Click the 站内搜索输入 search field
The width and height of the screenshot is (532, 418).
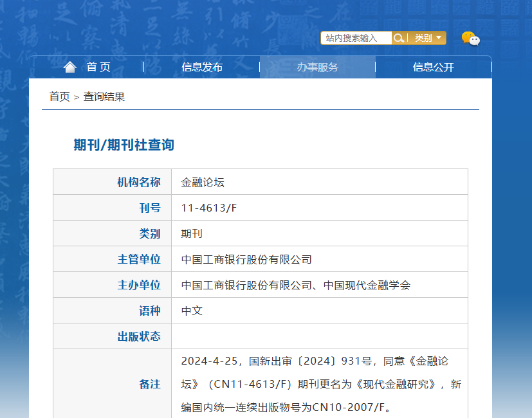(356, 38)
